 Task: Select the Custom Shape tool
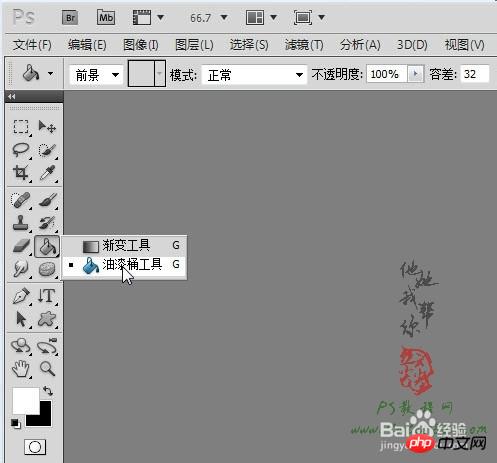pos(47,319)
